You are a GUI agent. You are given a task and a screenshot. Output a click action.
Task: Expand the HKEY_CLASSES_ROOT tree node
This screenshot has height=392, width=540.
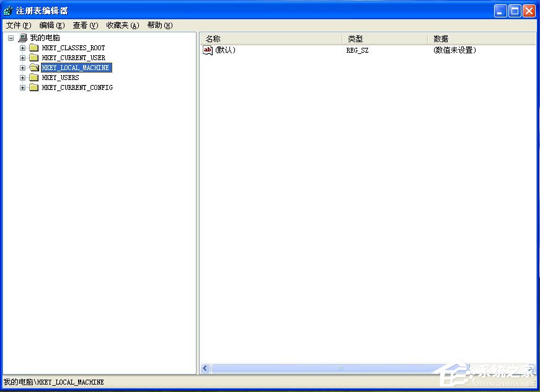(x=22, y=47)
